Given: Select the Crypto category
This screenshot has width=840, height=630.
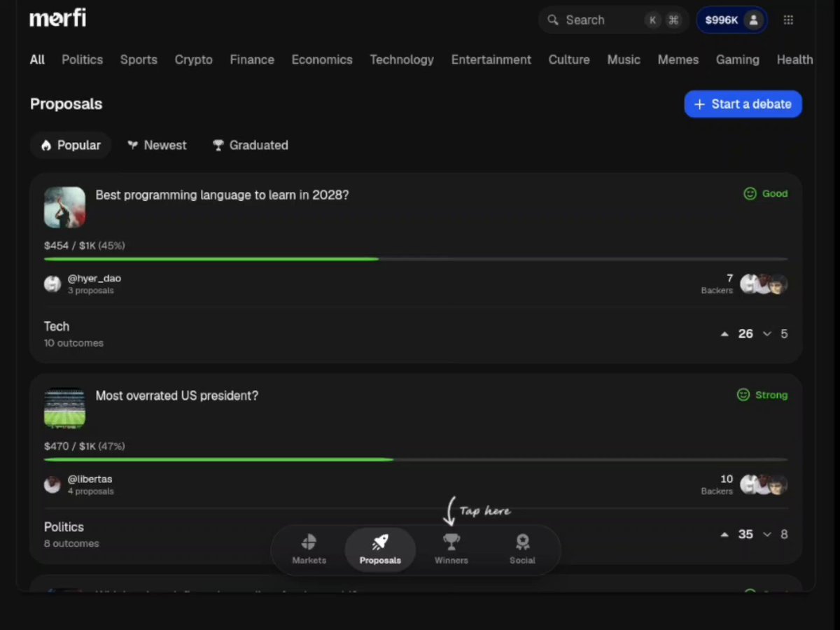Looking at the screenshot, I should pyautogui.click(x=194, y=59).
